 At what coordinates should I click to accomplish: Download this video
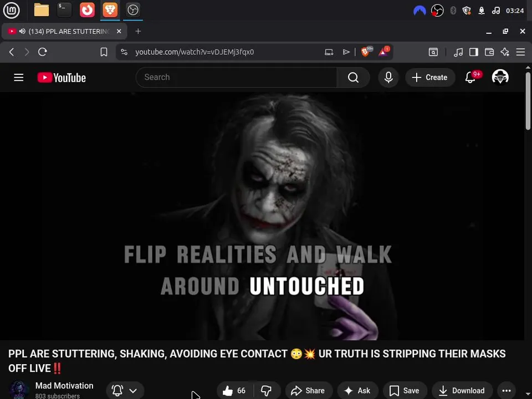462,391
